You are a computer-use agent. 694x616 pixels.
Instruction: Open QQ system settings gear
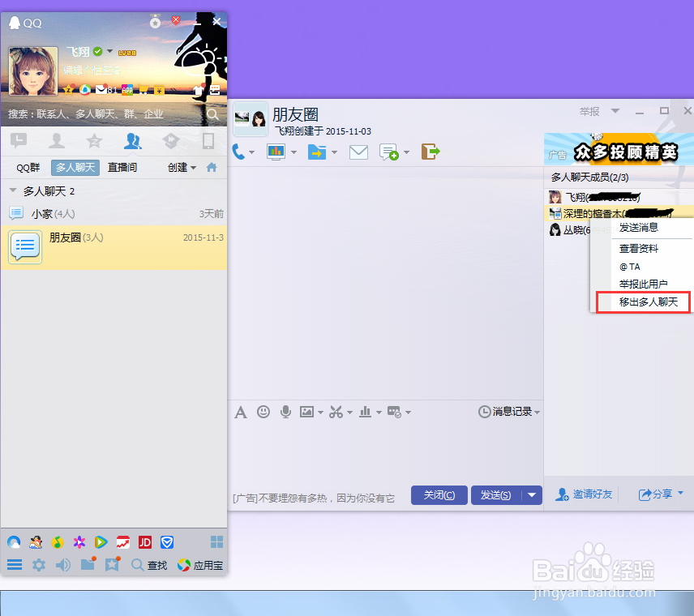pyautogui.click(x=39, y=565)
